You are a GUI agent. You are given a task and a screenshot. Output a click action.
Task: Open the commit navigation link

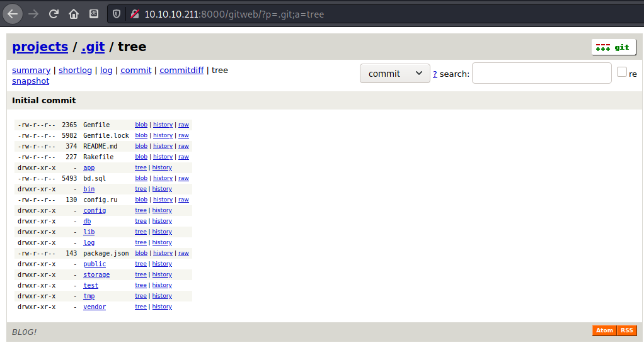coord(136,70)
